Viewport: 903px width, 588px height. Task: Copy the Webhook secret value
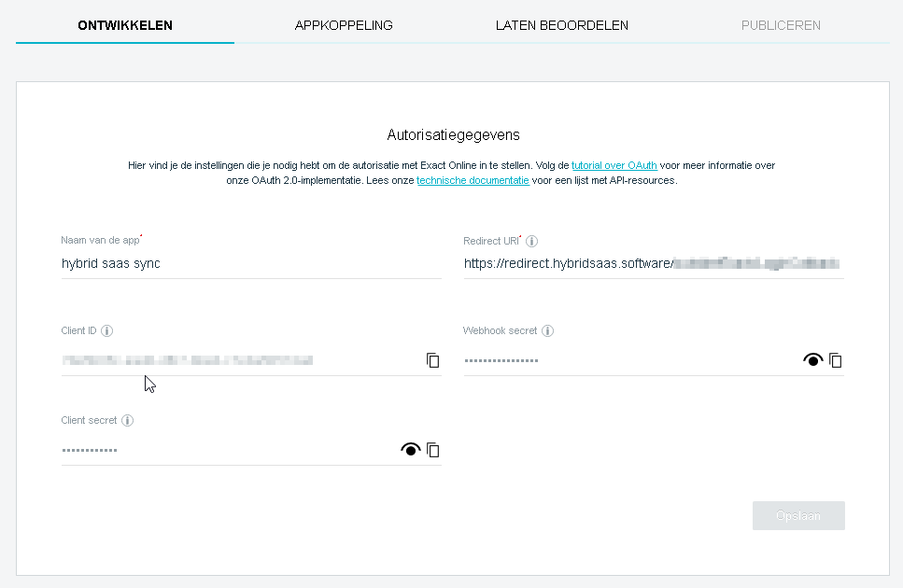click(x=836, y=360)
